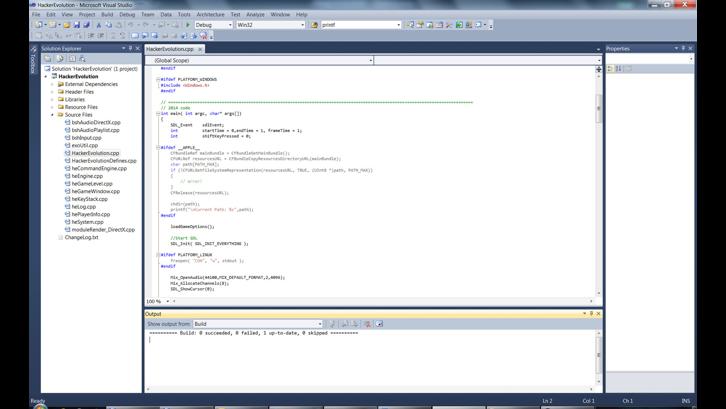Click the Cut scissors icon
Screen dimensions: 726x409
point(99,25)
